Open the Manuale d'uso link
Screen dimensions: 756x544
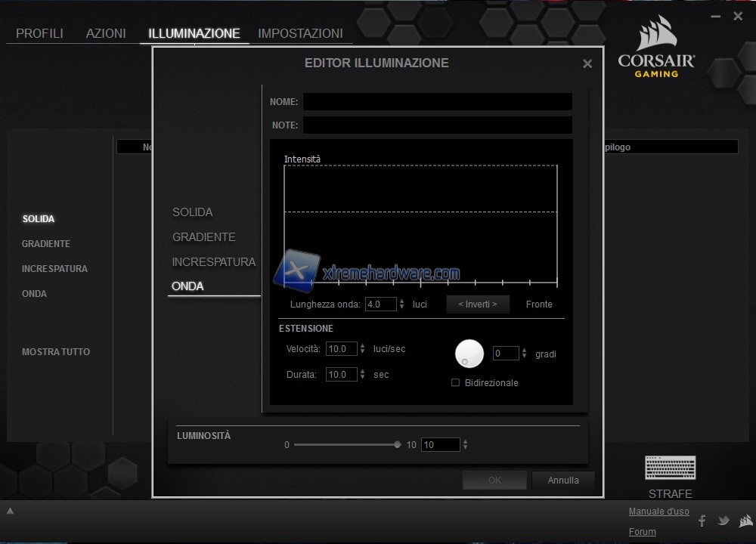(x=658, y=512)
